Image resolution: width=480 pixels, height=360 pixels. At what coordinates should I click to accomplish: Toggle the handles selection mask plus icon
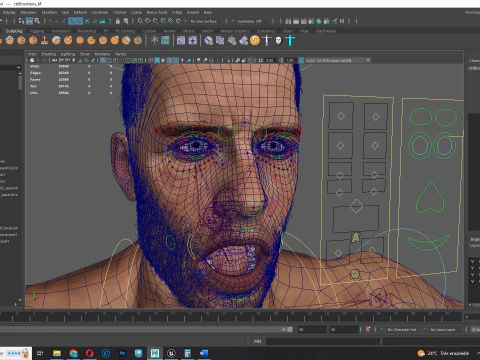coord(56,21)
